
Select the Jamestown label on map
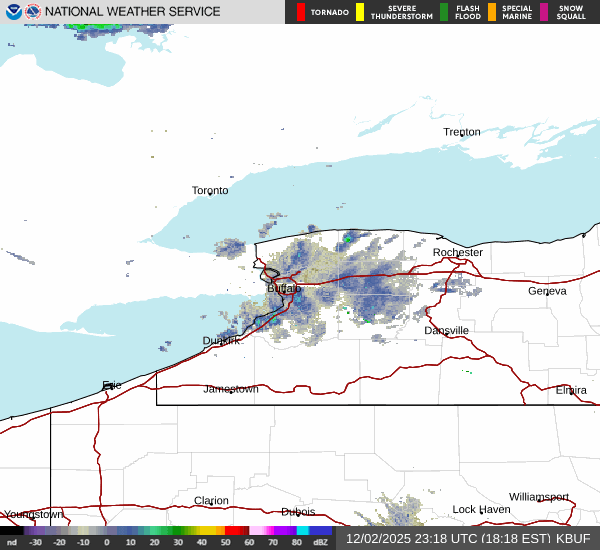(231, 389)
